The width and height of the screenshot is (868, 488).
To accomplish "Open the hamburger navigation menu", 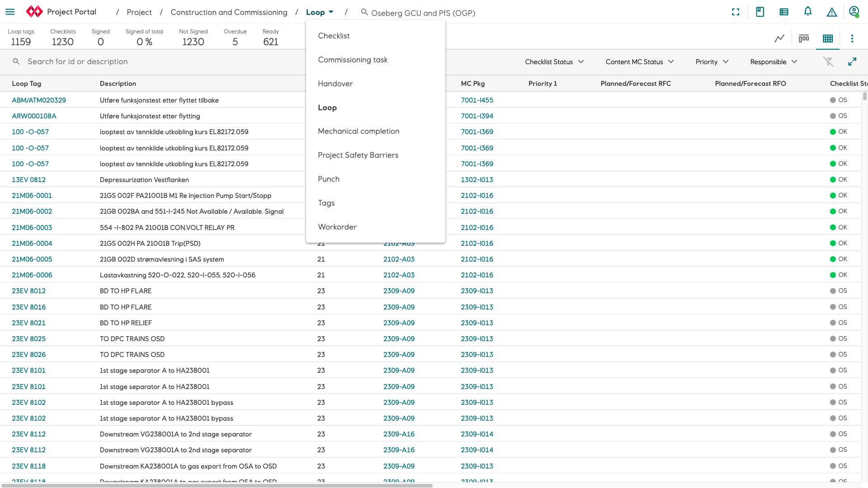I will [10, 12].
